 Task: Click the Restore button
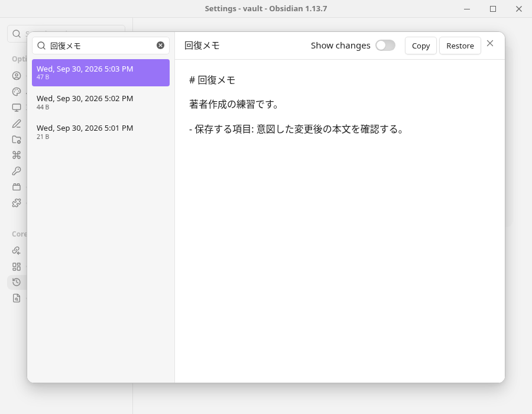[x=460, y=46]
